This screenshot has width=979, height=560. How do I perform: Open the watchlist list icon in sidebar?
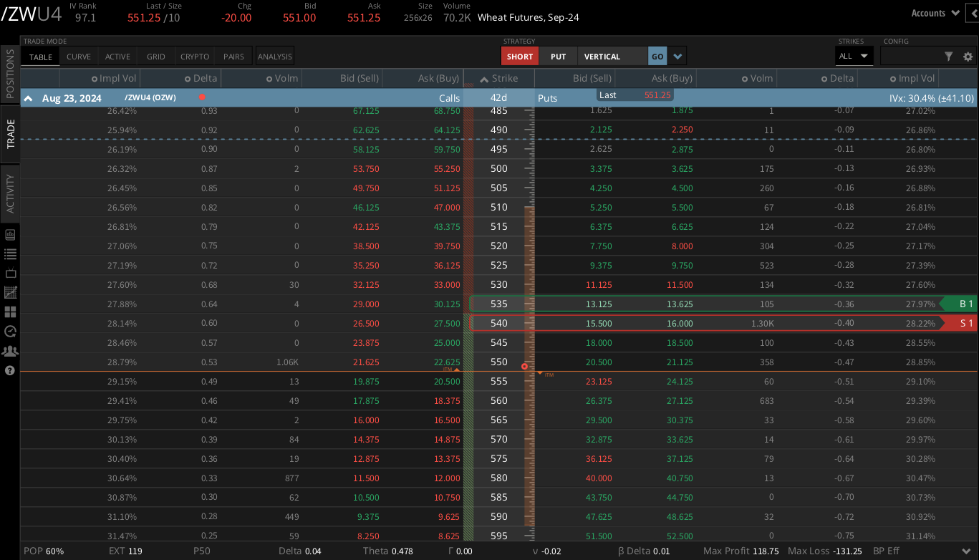[10, 254]
